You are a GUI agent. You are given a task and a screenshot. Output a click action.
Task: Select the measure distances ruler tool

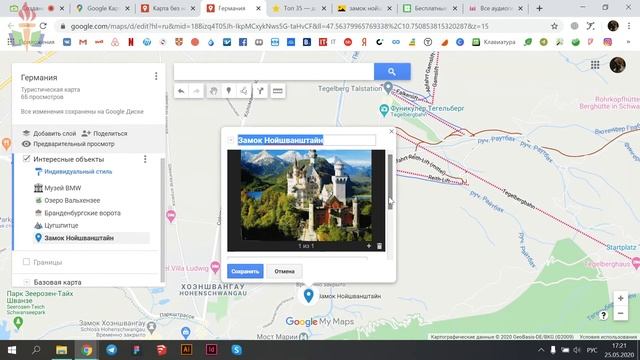coord(278,91)
